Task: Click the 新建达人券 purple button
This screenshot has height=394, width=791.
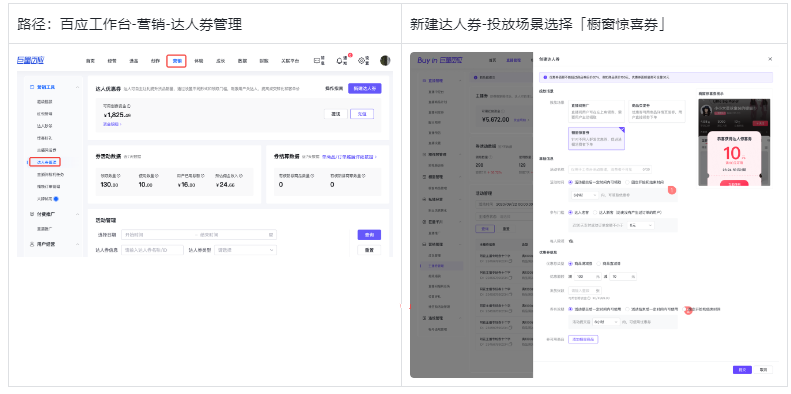Action: click(x=365, y=88)
